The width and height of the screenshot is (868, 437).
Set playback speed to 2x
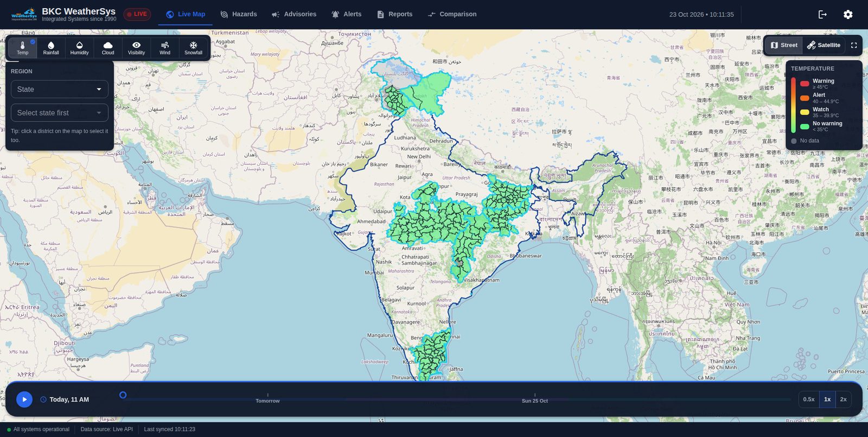tap(843, 400)
